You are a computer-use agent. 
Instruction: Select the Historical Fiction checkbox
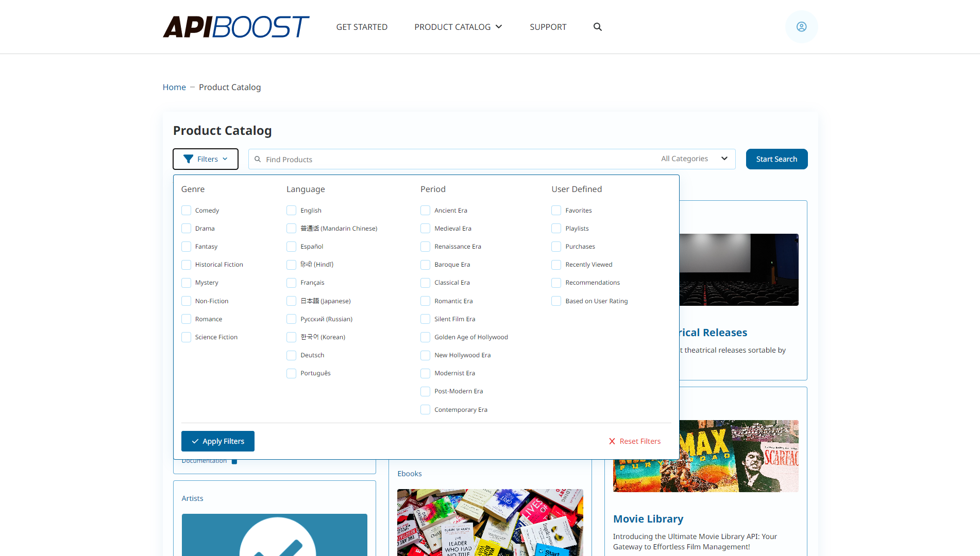[186, 265]
